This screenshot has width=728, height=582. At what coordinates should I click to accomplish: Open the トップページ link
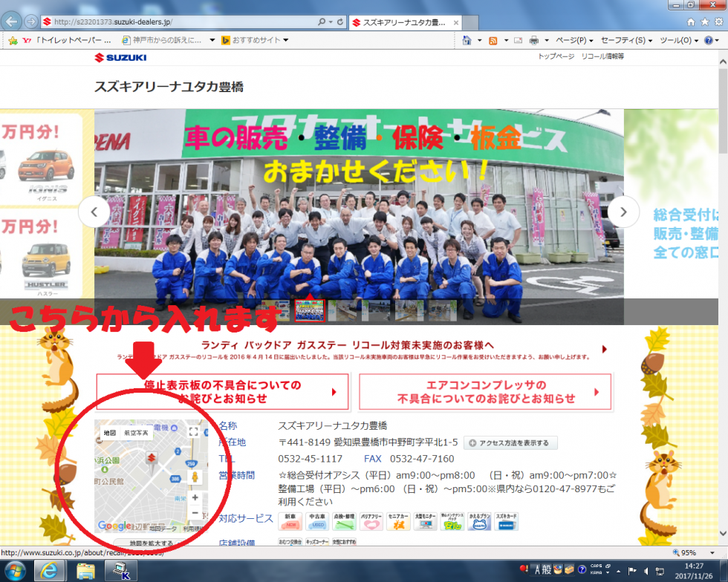pyautogui.click(x=556, y=56)
